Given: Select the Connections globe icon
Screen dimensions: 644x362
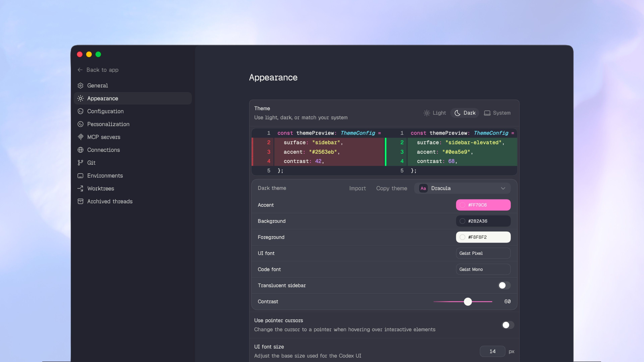Looking at the screenshot, I should pyautogui.click(x=80, y=150).
